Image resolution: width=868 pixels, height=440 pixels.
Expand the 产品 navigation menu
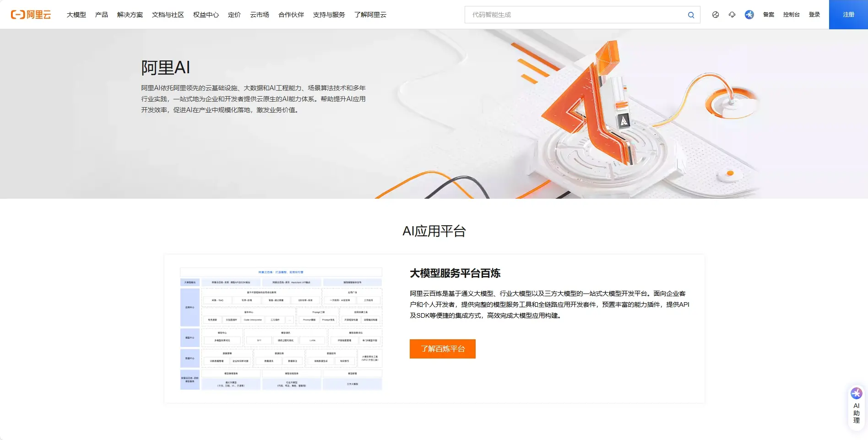pos(102,15)
